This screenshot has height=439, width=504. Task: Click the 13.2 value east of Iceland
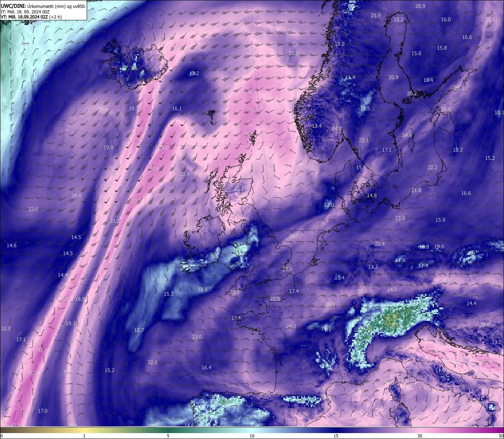click(194, 74)
